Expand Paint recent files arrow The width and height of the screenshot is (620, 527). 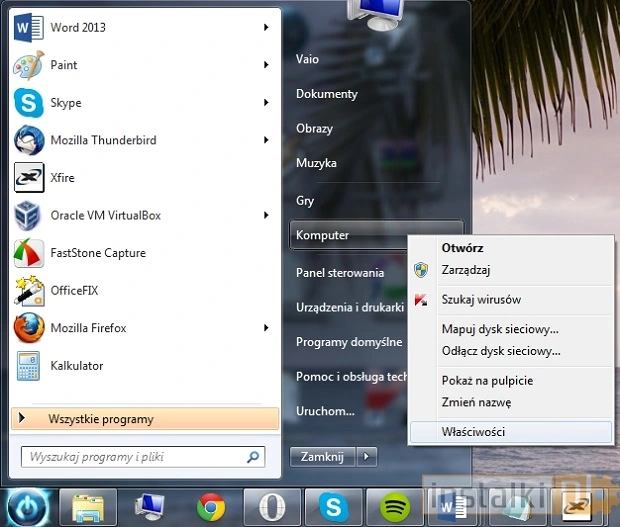[x=266, y=65]
